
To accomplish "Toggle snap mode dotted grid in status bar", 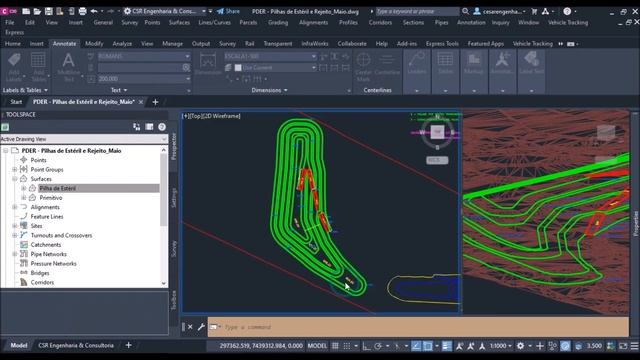I will pyautogui.click(x=347, y=346).
